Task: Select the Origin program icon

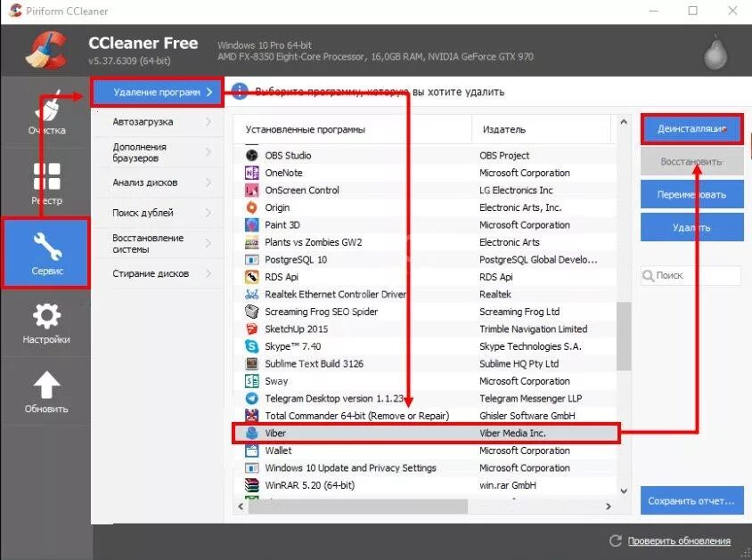Action: pyautogui.click(x=252, y=207)
